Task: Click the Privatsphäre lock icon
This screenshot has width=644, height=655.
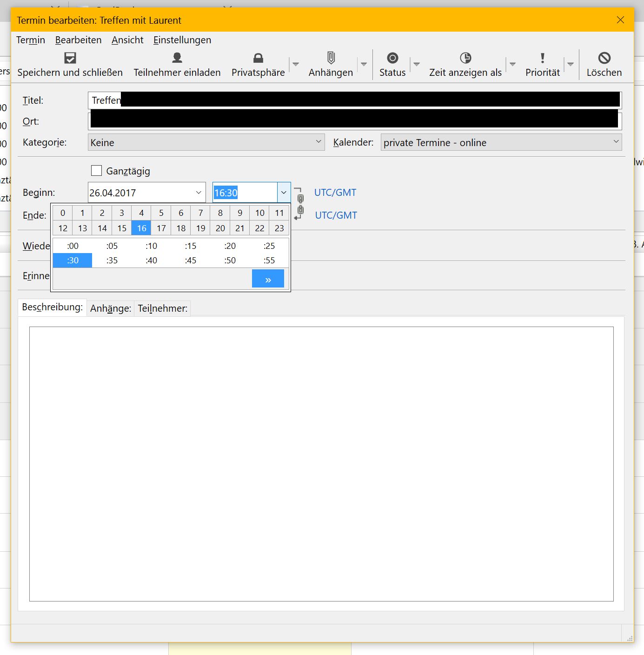Action: [258, 58]
